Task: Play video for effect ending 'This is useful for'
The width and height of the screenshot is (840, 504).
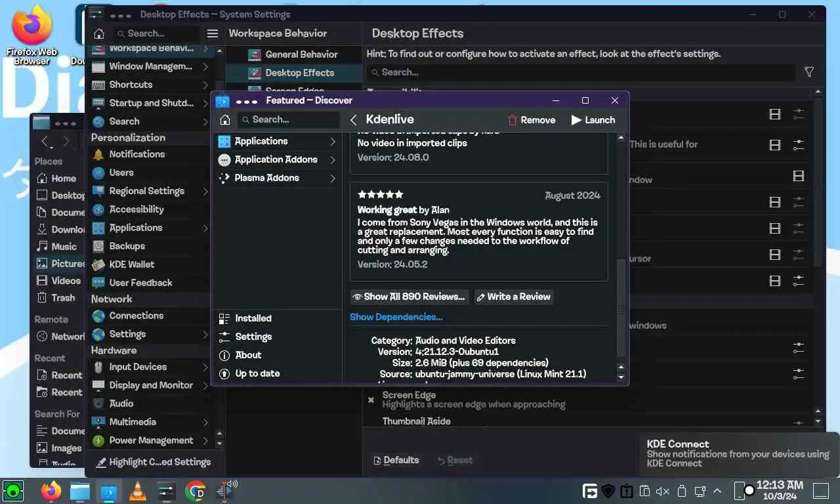Action: click(775, 145)
